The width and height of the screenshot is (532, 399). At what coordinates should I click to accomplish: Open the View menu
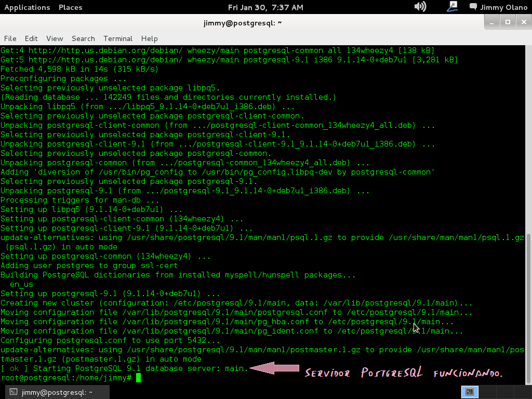tap(55, 38)
